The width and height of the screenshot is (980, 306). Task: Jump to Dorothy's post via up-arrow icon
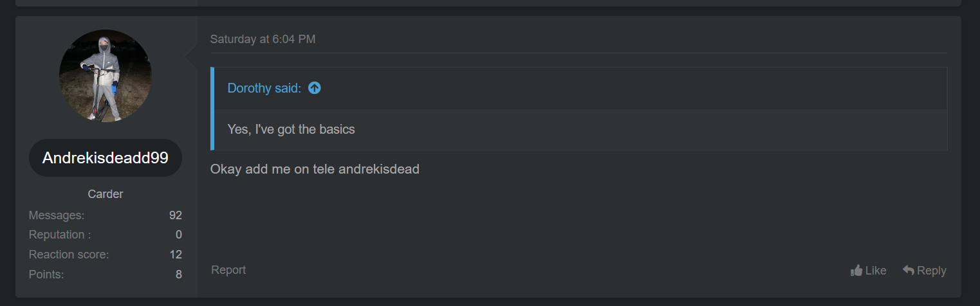(x=314, y=88)
